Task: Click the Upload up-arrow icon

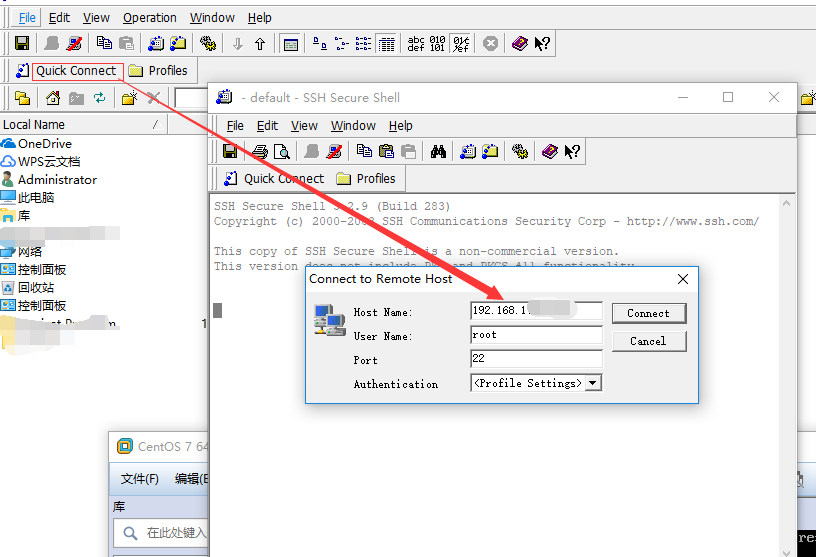Action: coord(260,44)
